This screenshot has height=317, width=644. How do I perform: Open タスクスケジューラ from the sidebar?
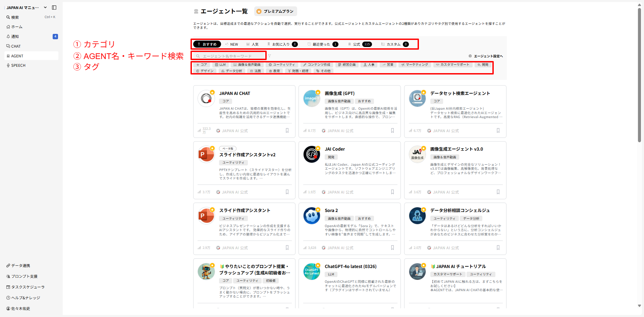coord(25,287)
